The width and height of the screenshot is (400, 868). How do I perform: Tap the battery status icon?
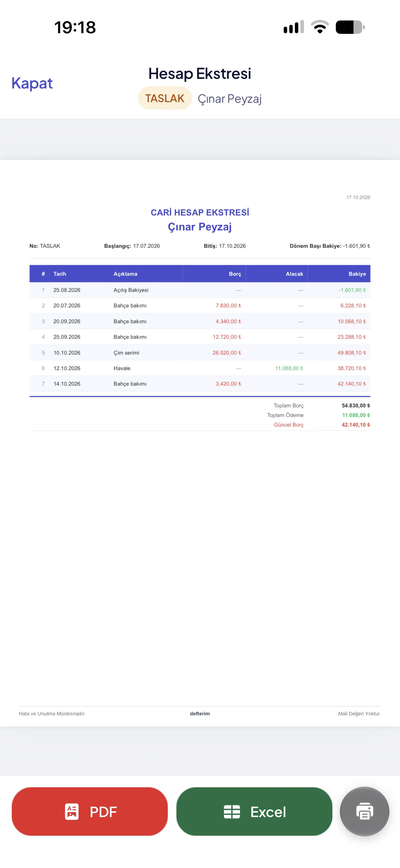(x=350, y=27)
